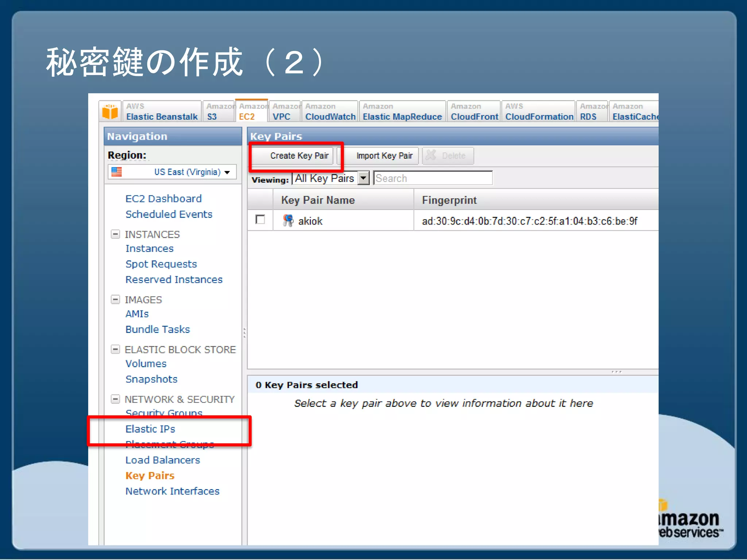Open the US East (Virginia) region dropdown
This screenshot has width=747, height=560.
(227, 172)
